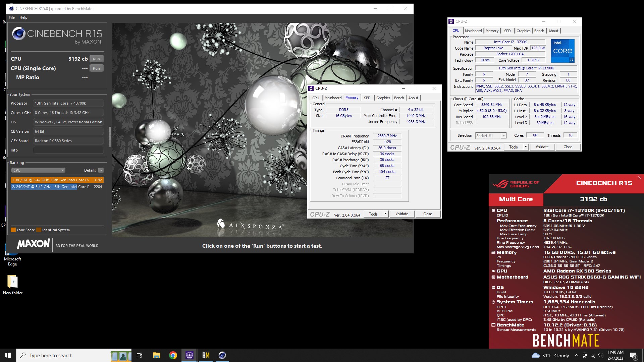Open network settings from the tray icon
This screenshot has height=362, width=644.
coord(593,355)
